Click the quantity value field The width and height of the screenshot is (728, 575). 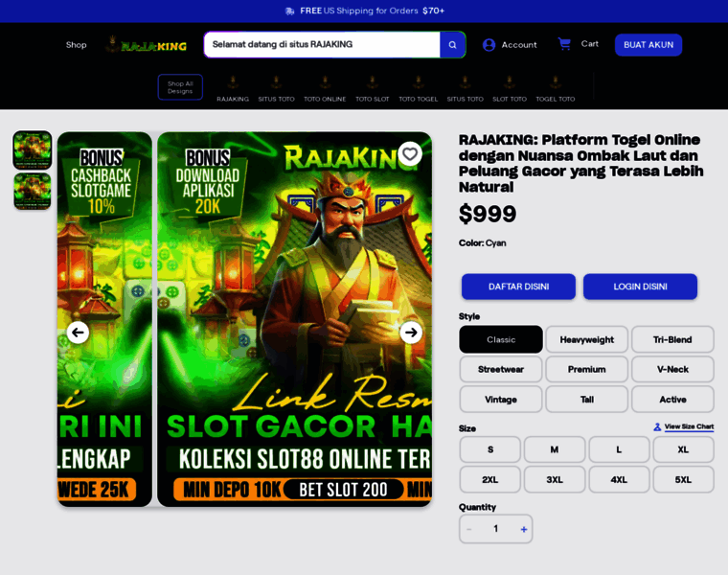tap(496, 529)
